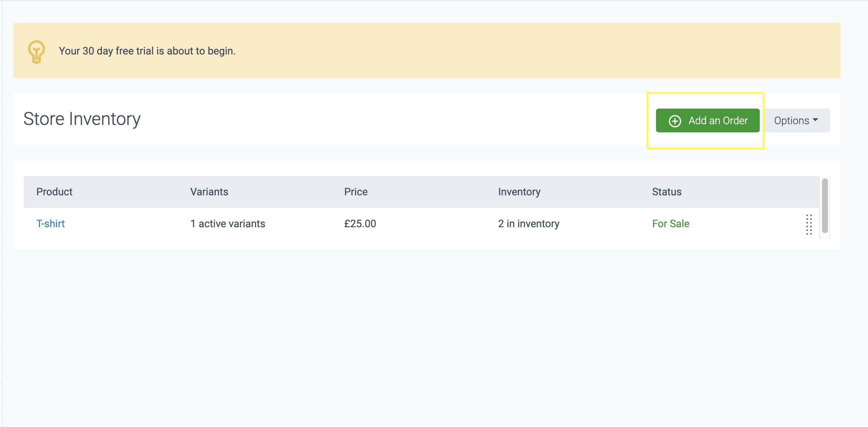The height and width of the screenshot is (427, 868).
Task: Open the T-shirt product link
Action: coord(50,224)
